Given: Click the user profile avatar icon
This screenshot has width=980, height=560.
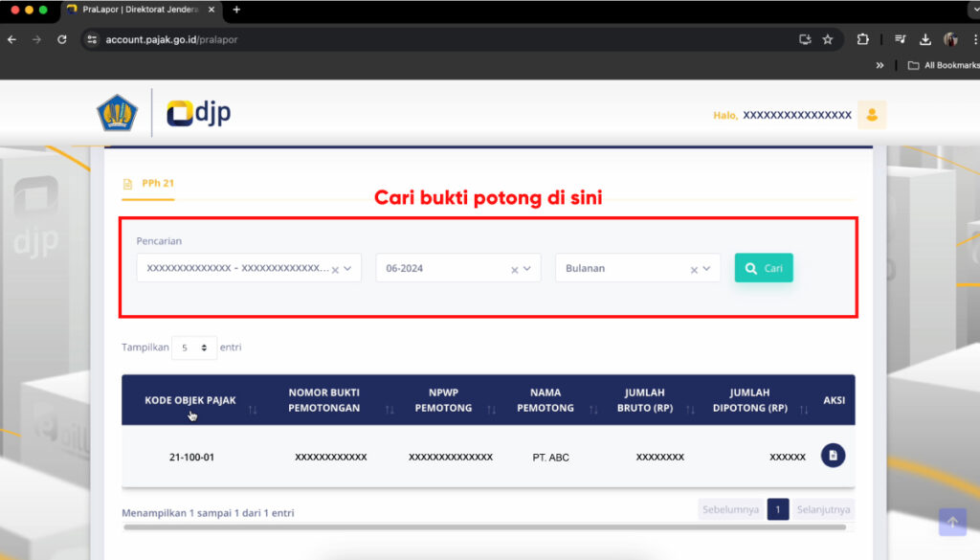Looking at the screenshot, I should pos(871,115).
